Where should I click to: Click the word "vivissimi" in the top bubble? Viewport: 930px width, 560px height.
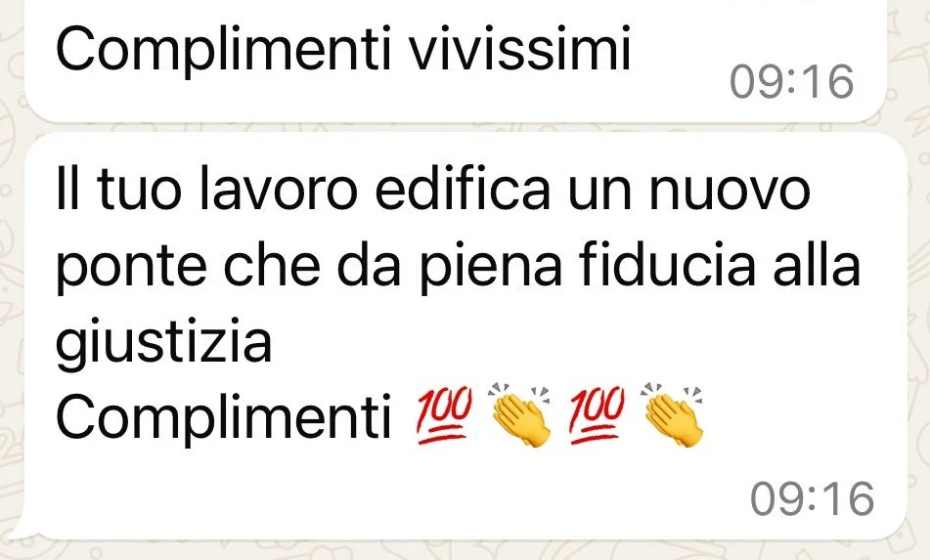[520, 48]
